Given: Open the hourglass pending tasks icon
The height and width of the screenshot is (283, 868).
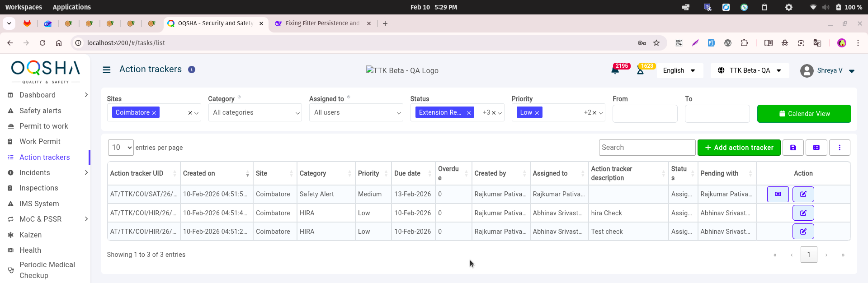Looking at the screenshot, I should (x=640, y=70).
